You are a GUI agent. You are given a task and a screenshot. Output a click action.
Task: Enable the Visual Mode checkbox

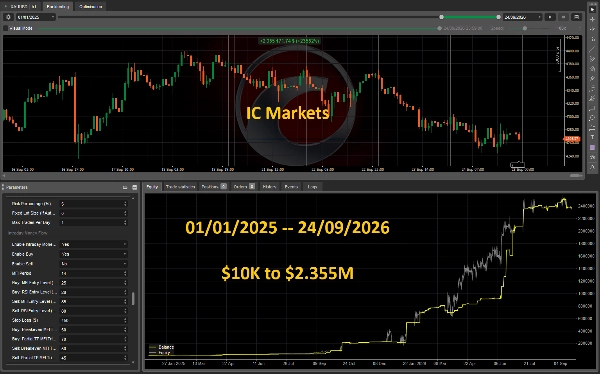coord(5,28)
